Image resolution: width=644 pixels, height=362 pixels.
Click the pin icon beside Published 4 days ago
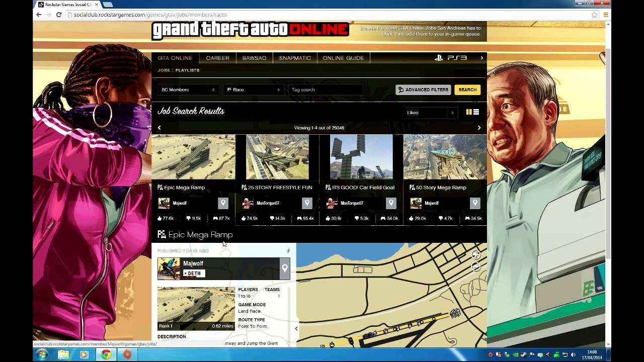288,250
